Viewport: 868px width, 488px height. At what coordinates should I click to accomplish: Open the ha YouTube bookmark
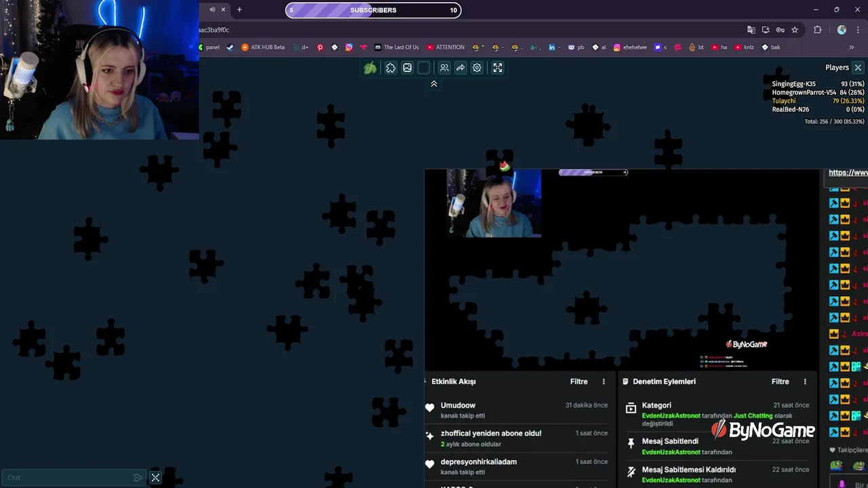(719, 47)
